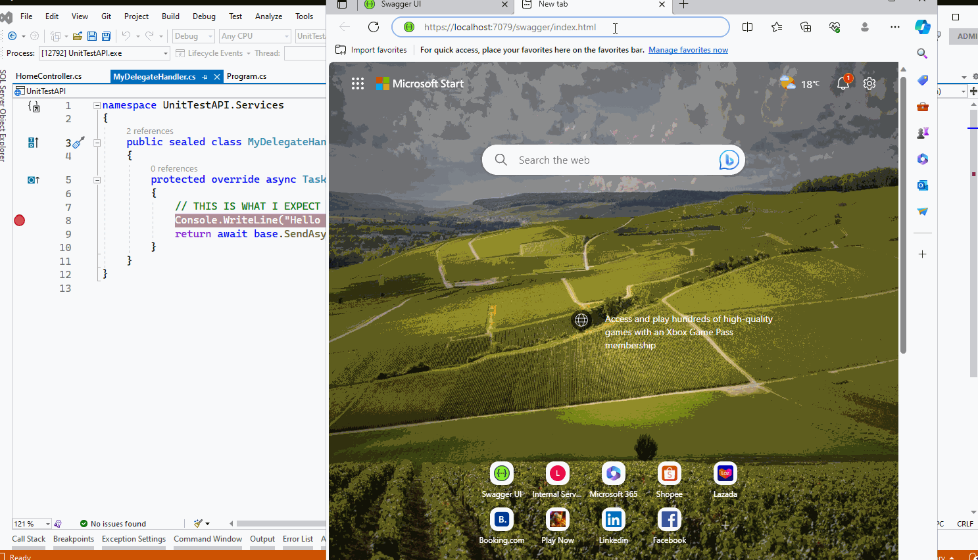Open the Command Window tab
Screen dimensions: 978x560
[x=208, y=539]
